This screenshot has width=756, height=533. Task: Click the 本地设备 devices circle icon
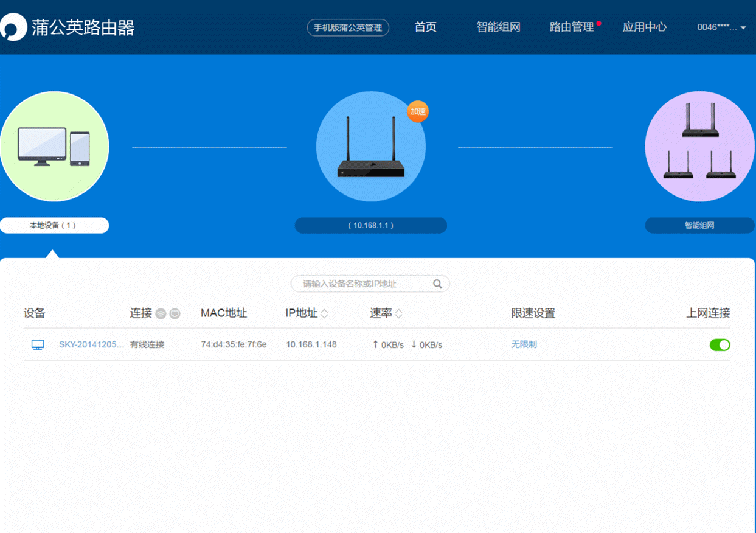[54, 146]
